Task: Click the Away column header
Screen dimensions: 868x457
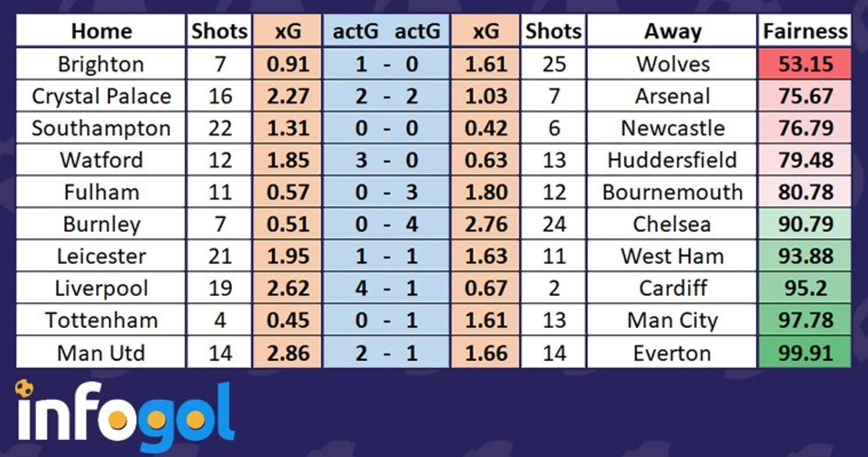Action: (672, 31)
